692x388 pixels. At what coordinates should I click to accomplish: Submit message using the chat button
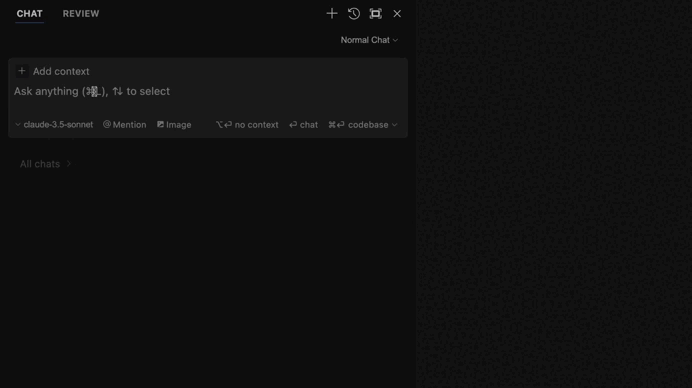304,125
